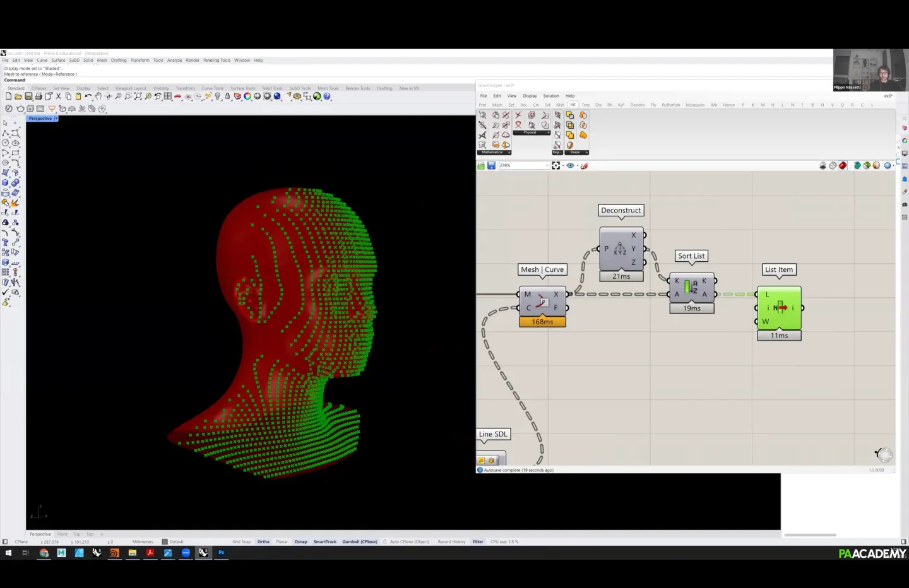
Task: Click the Default layer color swatch
Action: (165, 542)
